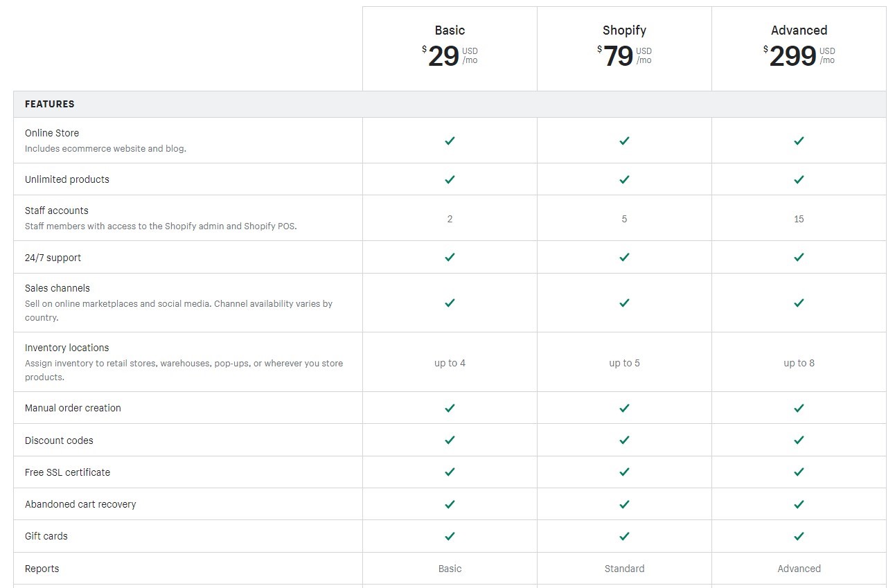Viewport: 895px width, 588px height.
Task: Click 'up to 5' inventory locations value
Action: click(624, 363)
